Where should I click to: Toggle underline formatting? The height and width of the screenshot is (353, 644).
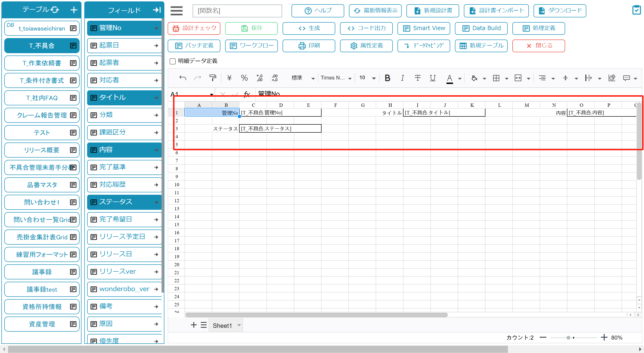(433, 78)
